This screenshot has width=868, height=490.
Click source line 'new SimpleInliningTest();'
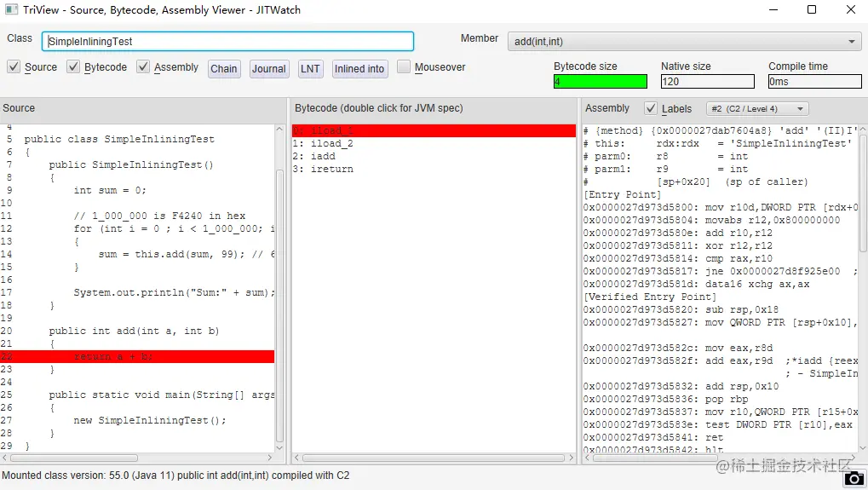coord(150,420)
